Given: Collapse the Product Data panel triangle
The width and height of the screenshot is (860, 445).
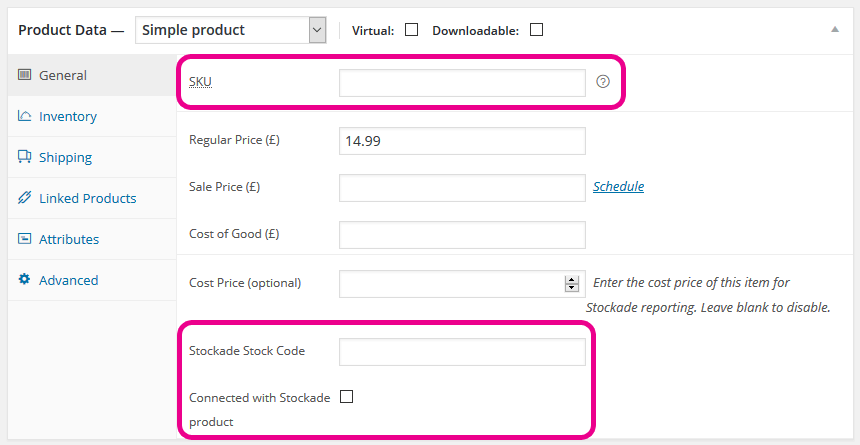Looking at the screenshot, I should [835, 30].
